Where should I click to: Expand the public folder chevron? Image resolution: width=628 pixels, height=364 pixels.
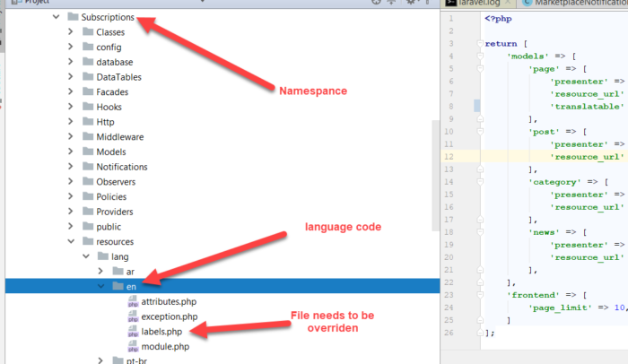(71, 226)
